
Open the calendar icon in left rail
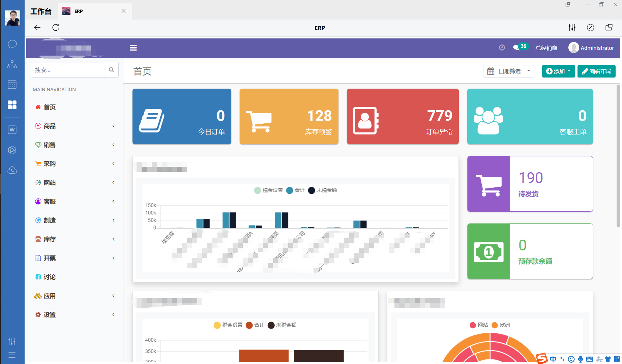coord(12,85)
